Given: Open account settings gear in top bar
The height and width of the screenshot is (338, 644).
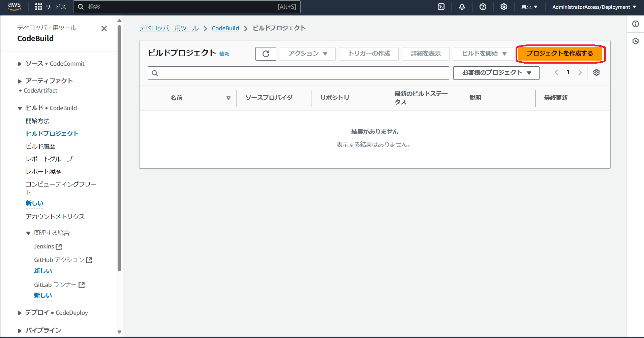Looking at the screenshot, I should pos(503,7).
